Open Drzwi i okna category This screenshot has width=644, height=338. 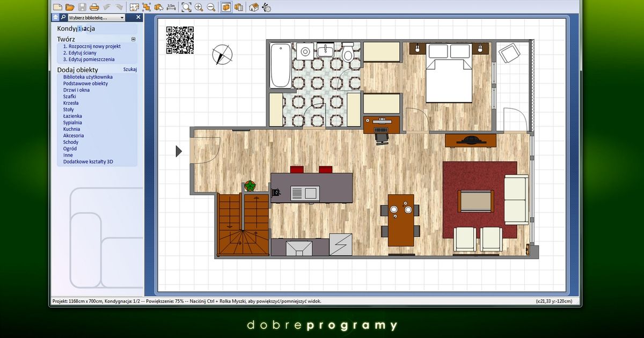click(76, 90)
